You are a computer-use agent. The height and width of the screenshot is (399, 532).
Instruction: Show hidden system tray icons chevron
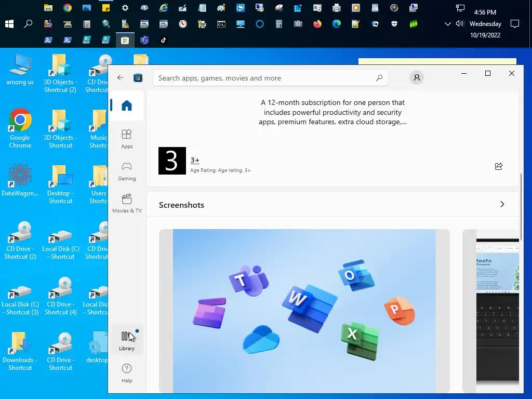coord(447,24)
